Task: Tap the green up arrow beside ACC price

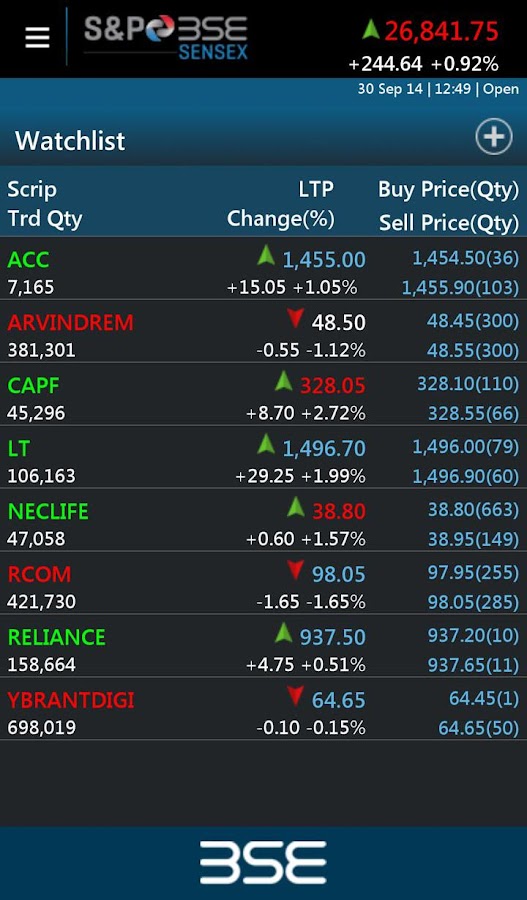Action: click(266, 255)
